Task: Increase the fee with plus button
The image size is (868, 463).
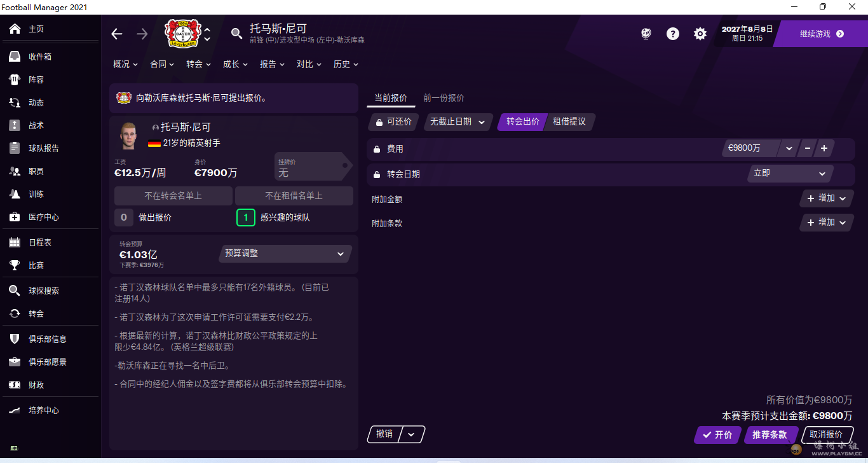Action: (824, 148)
